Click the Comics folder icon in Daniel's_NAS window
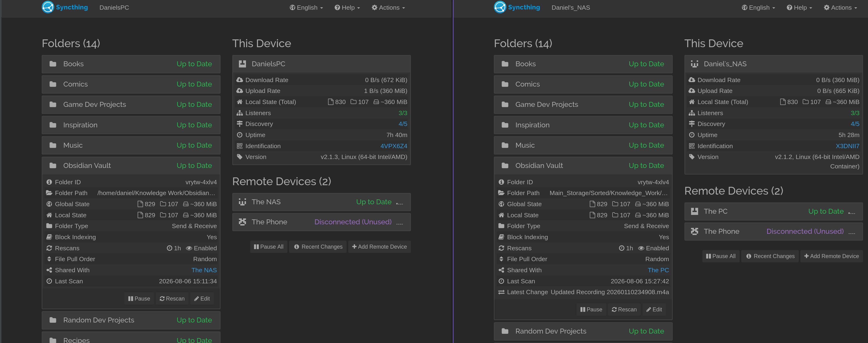The height and width of the screenshot is (343, 868). click(x=505, y=84)
